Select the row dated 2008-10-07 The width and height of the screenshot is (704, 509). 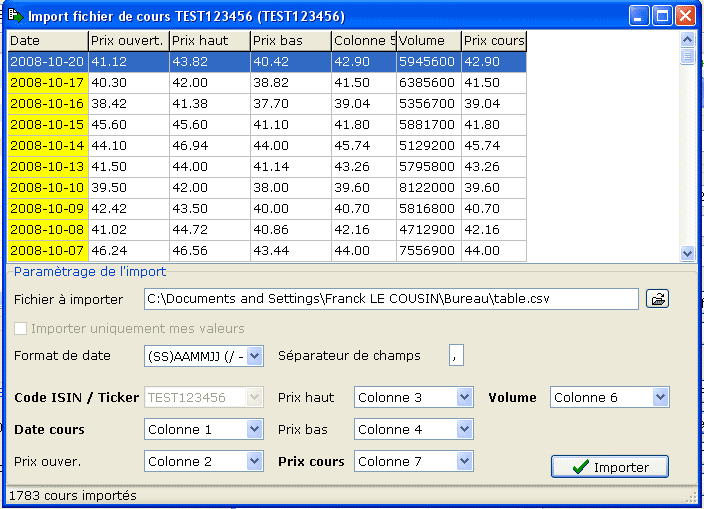267,251
